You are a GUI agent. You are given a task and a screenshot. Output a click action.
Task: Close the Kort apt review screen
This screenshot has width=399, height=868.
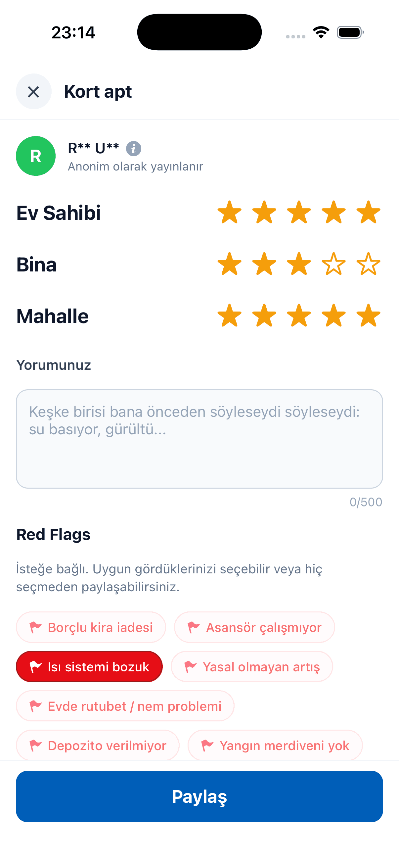(33, 92)
